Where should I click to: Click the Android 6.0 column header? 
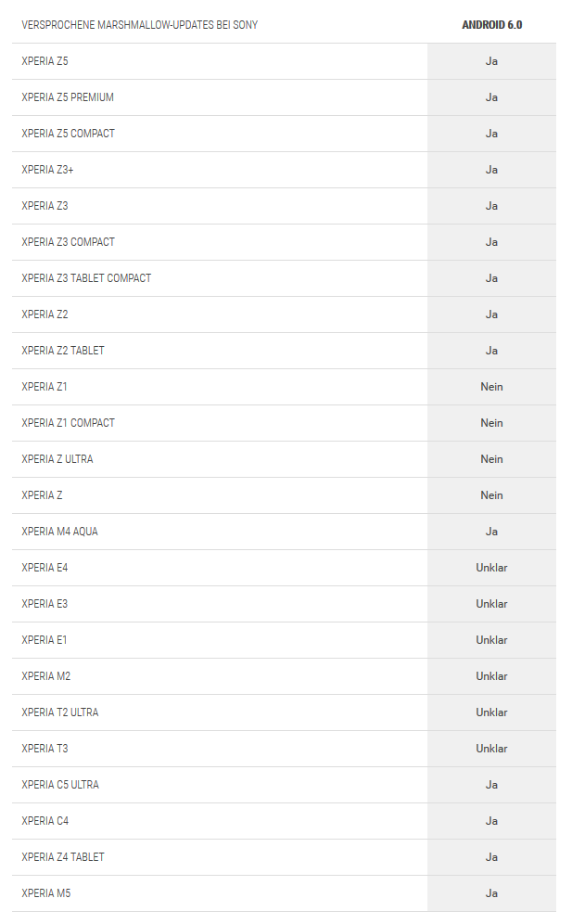pyautogui.click(x=491, y=25)
